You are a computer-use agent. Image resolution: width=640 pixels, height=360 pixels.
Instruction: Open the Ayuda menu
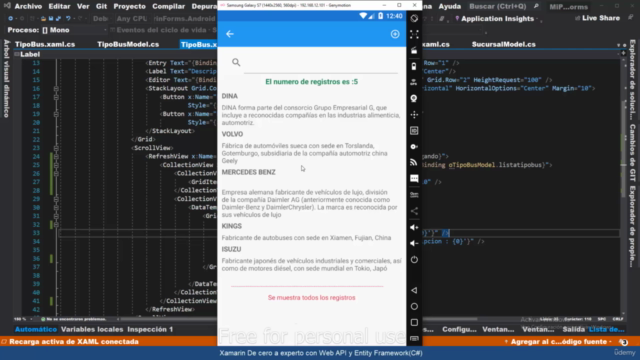449,6
